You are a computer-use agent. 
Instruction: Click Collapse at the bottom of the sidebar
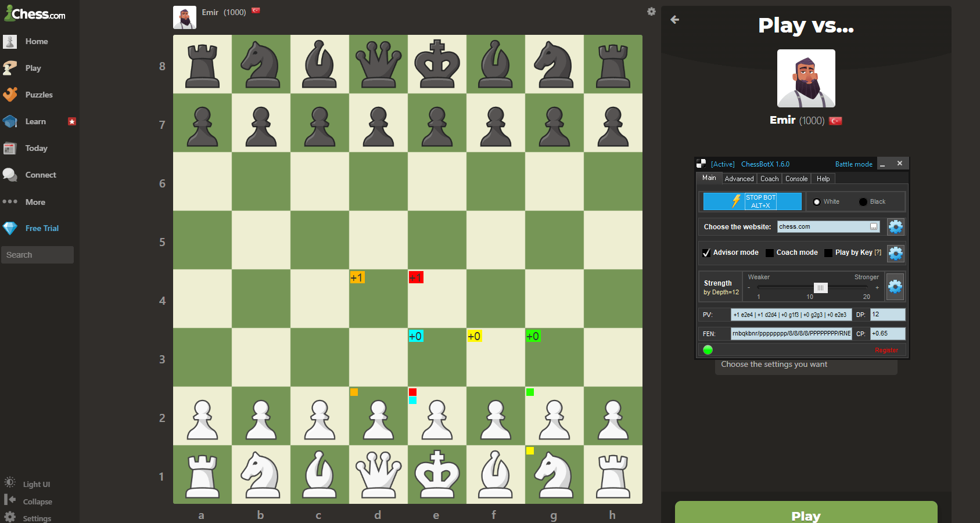[x=37, y=501]
